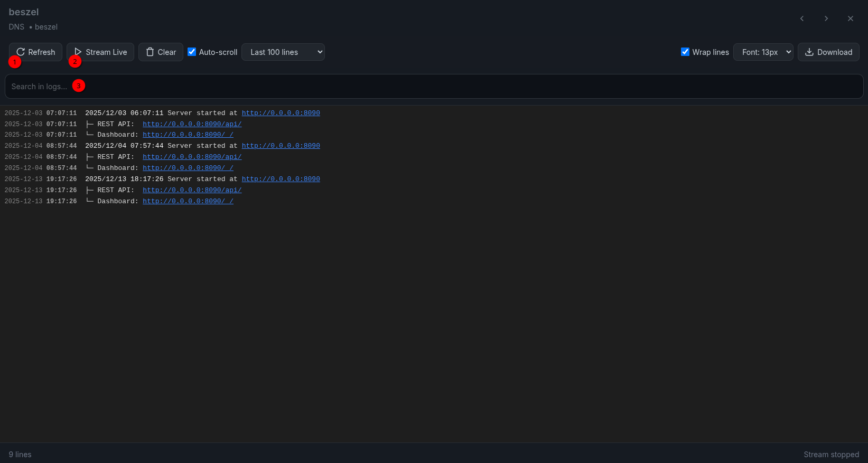Focus the Search in logs field
The width and height of the screenshot is (868, 463).
pyautogui.click(x=433, y=87)
